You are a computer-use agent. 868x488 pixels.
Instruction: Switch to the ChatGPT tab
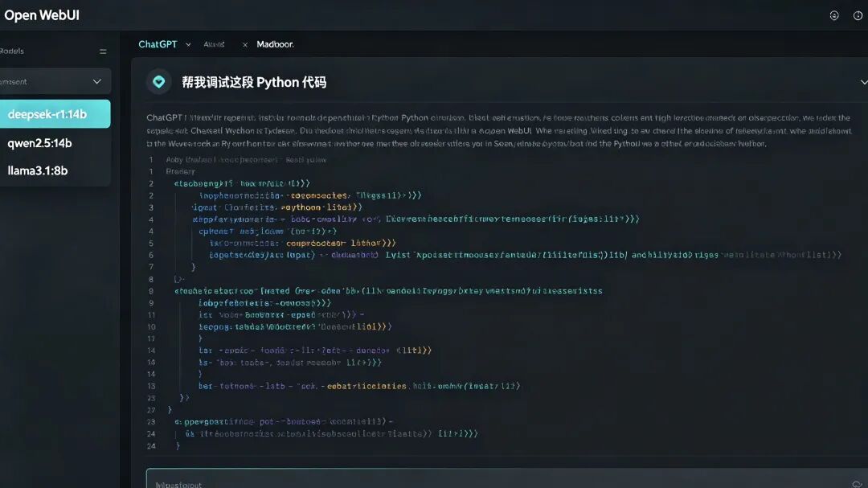(x=158, y=44)
